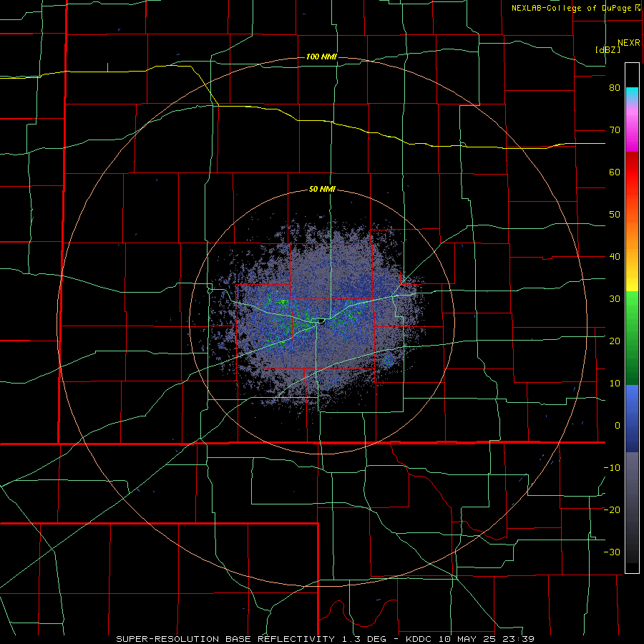This screenshot has height=644, width=644.
Task: Click the small circular blue echo southeast of the radar
Action: click(388, 361)
